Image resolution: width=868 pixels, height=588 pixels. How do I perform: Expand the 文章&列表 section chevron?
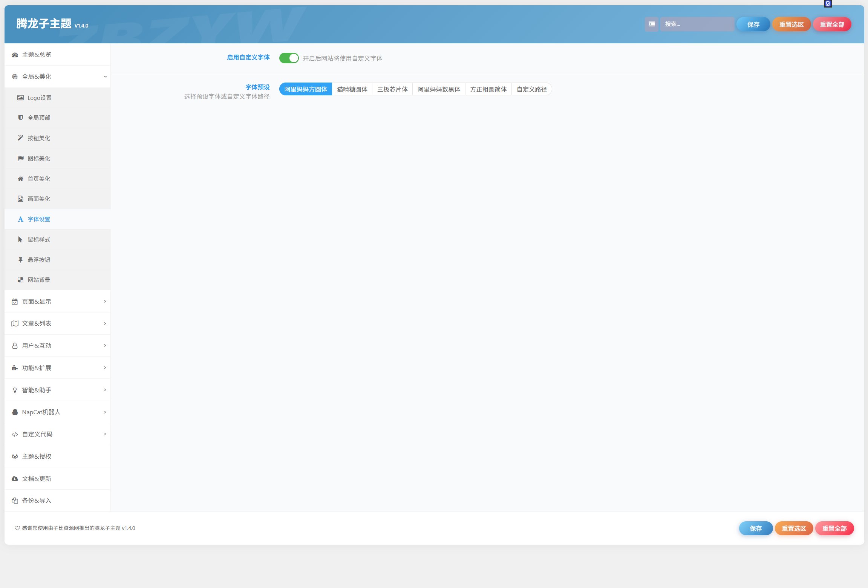pyautogui.click(x=105, y=324)
